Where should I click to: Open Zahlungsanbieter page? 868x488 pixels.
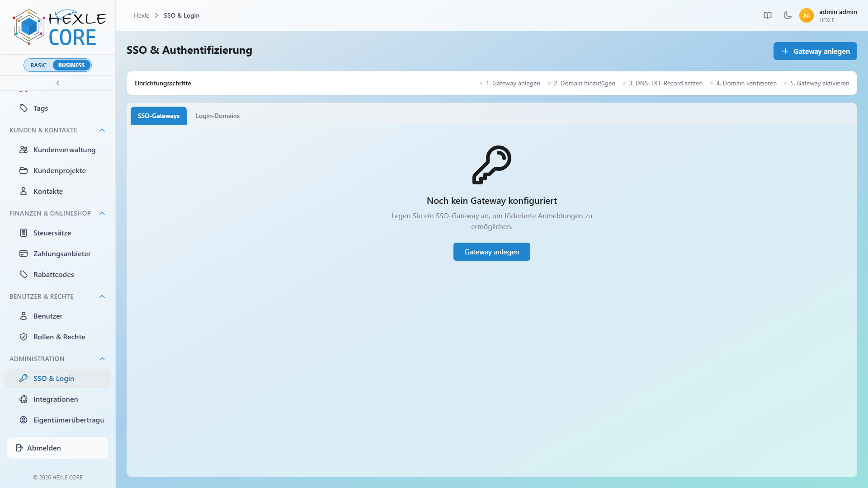(57, 253)
